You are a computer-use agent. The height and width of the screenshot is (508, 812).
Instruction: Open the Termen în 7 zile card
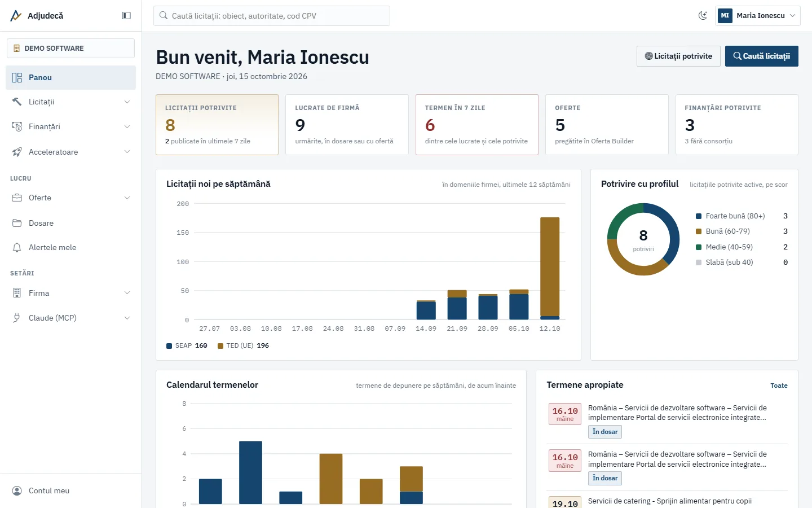click(477, 125)
